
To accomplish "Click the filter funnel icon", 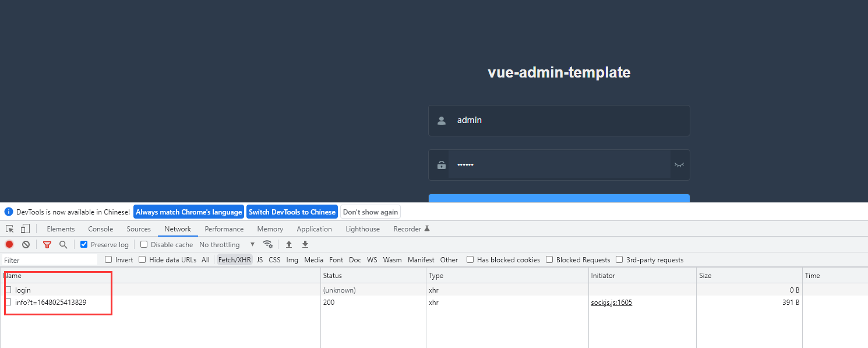I will (47, 244).
